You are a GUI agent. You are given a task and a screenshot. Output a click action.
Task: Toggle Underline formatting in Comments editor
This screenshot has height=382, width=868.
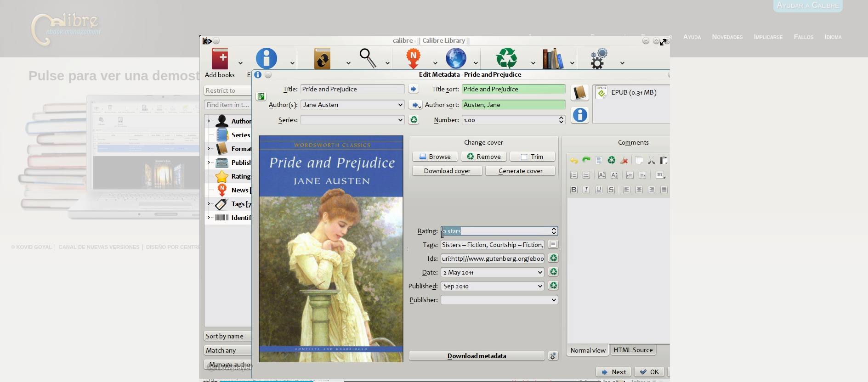(x=599, y=190)
